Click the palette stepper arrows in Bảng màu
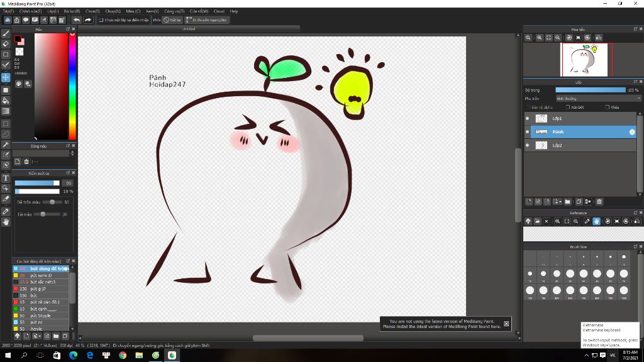Screen dimensions: 644x362 (72, 153)
